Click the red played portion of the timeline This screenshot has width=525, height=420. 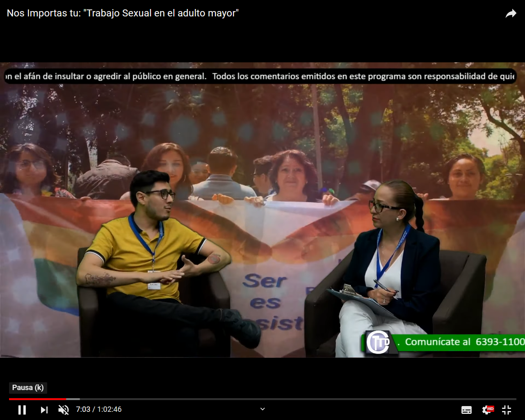click(37, 399)
